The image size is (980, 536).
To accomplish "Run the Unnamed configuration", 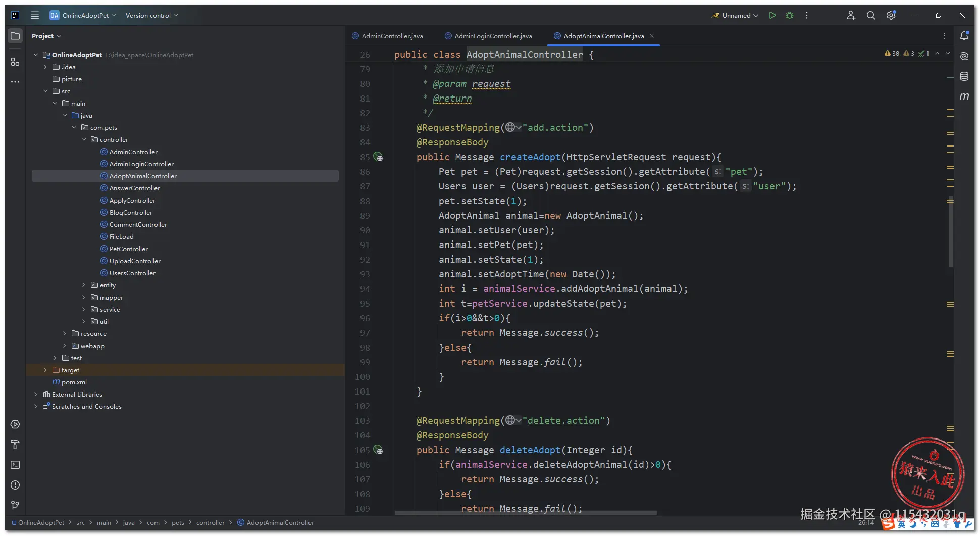I will pos(772,15).
